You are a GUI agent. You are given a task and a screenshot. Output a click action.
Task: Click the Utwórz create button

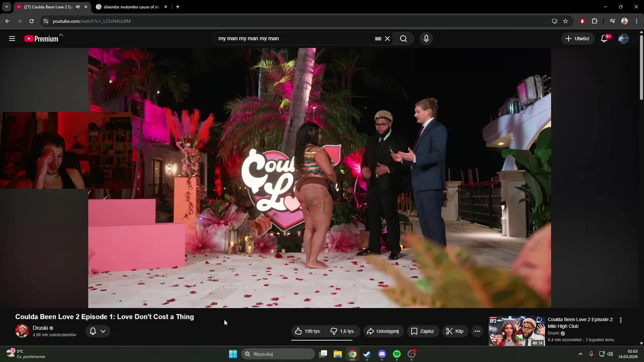tap(577, 39)
